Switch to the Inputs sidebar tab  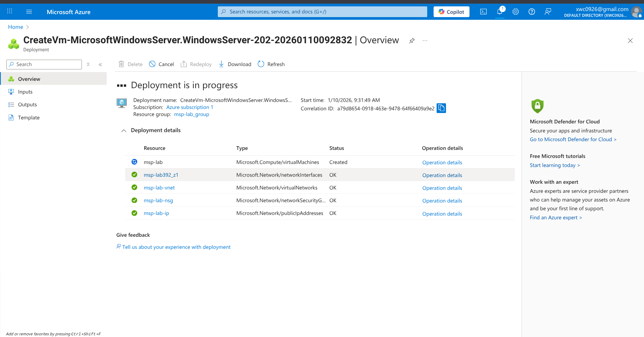click(25, 92)
